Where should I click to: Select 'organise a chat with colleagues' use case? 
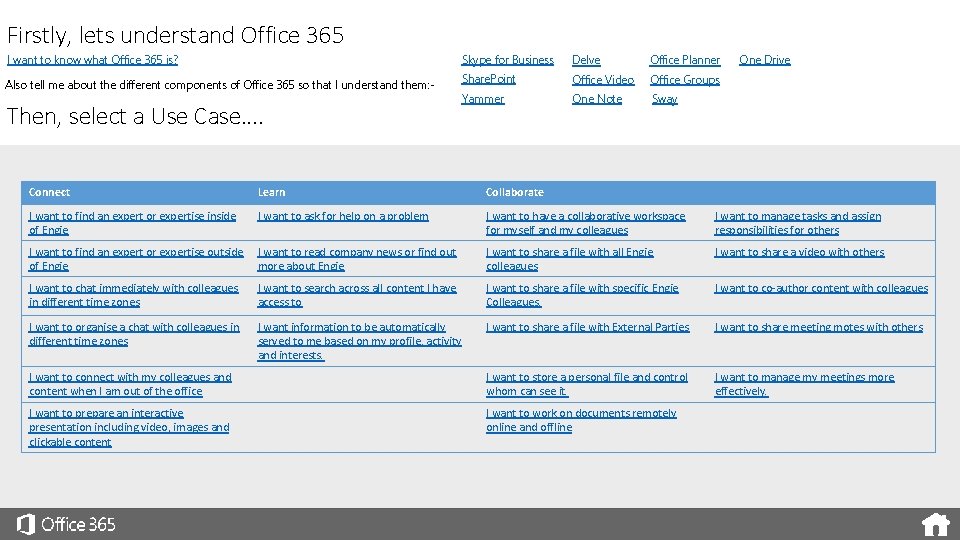[134, 334]
